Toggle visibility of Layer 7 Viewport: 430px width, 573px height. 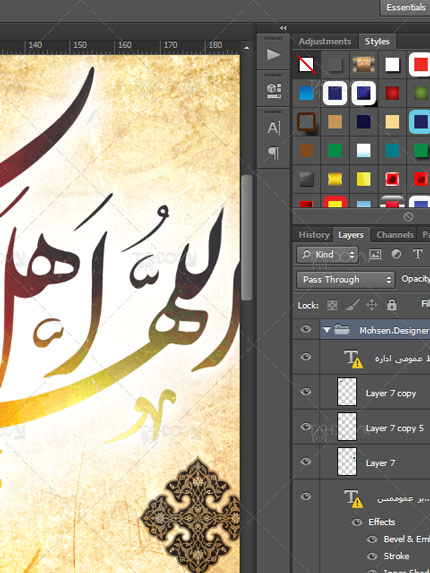(x=306, y=462)
